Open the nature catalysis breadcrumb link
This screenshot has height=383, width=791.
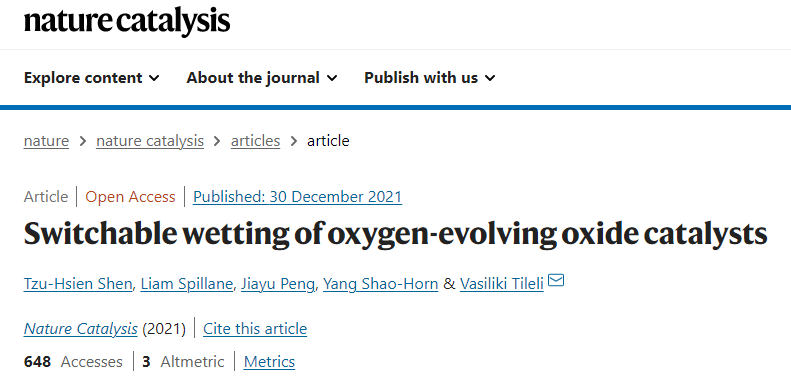pyautogui.click(x=150, y=141)
